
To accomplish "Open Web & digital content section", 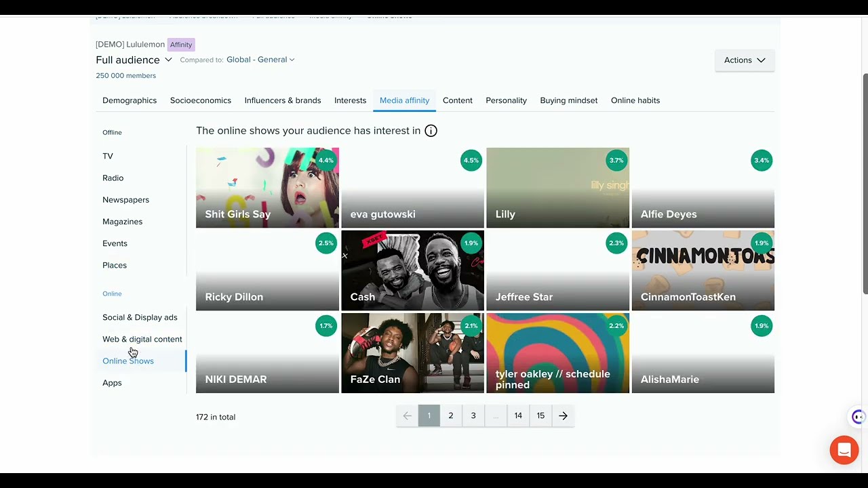I will pyautogui.click(x=142, y=339).
